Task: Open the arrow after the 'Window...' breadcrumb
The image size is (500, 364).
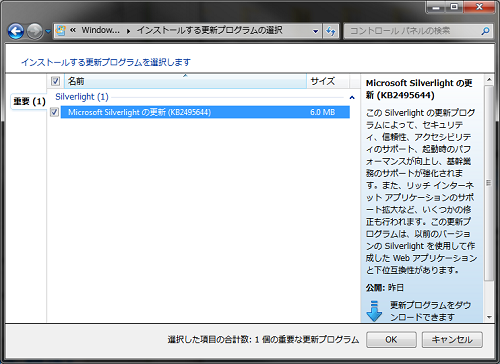Action: click(128, 31)
